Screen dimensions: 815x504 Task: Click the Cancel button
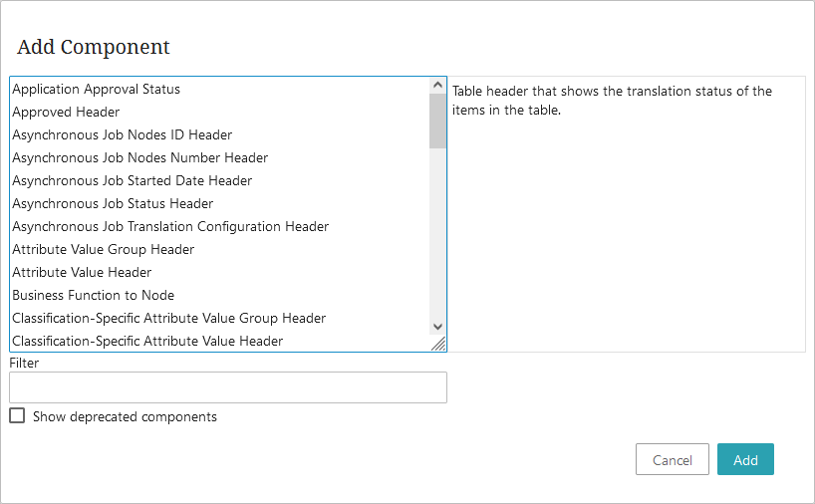point(673,459)
